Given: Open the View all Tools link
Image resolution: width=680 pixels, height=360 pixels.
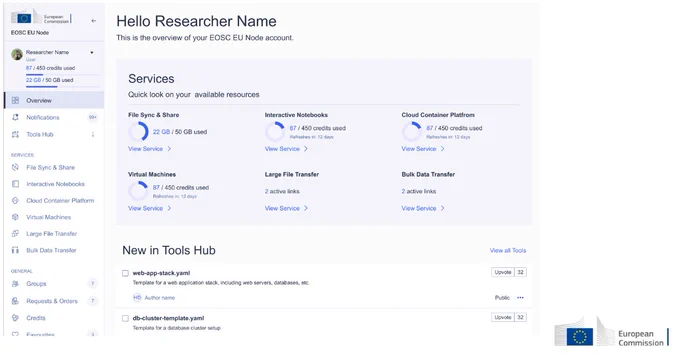Looking at the screenshot, I should (508, 250).
